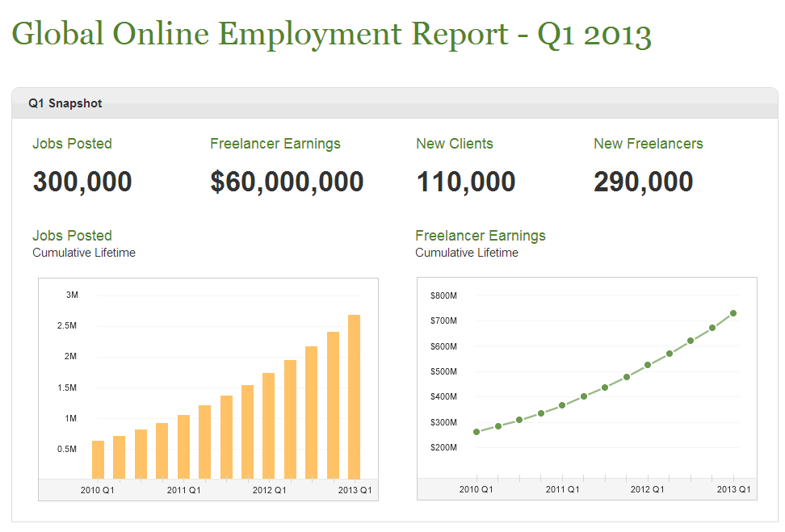Click the $600M axis label
Image resolution: width=785 pixels, height=532 pixels.
[x=443, y=346]
